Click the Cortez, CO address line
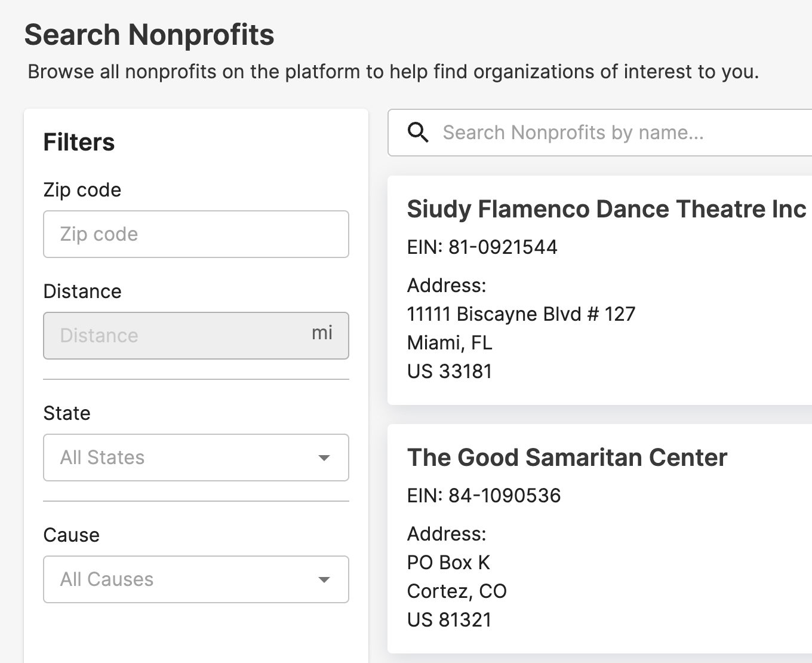Viewport: 812px width, 663px height. [456, 591]
